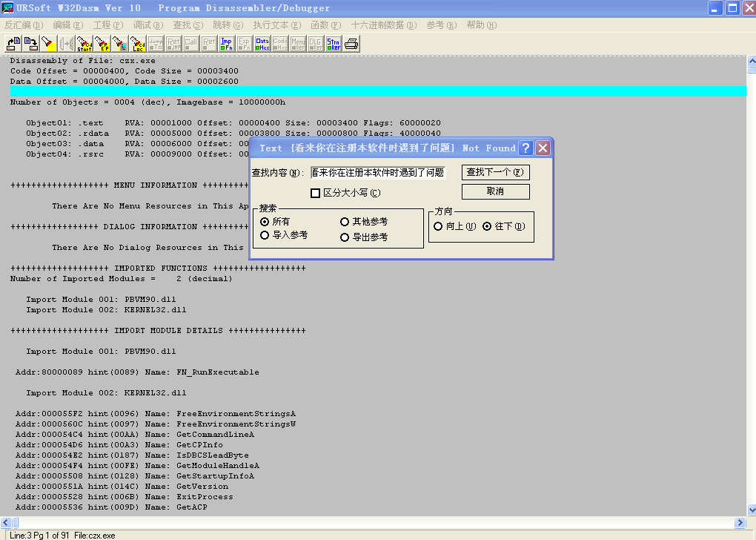756x540 pixels.
Task: Click the grayed-out copy selected lines icon
Action: coord(67,44)
